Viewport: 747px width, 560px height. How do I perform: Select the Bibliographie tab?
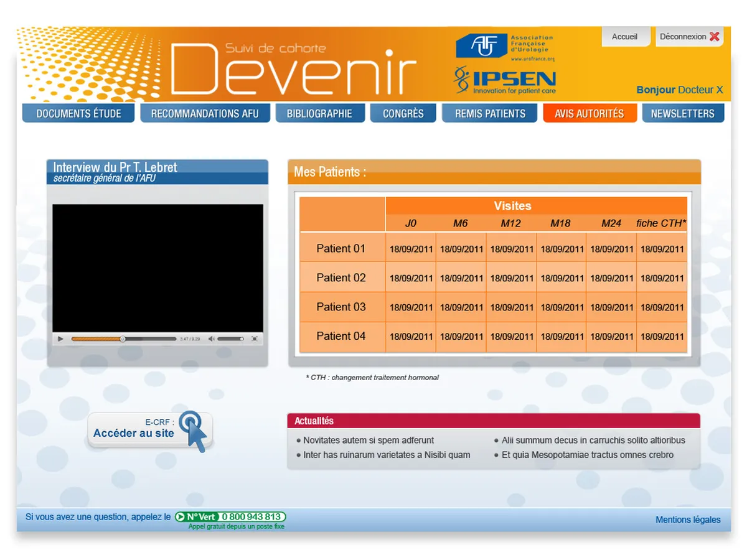click(x=320, y=113)
